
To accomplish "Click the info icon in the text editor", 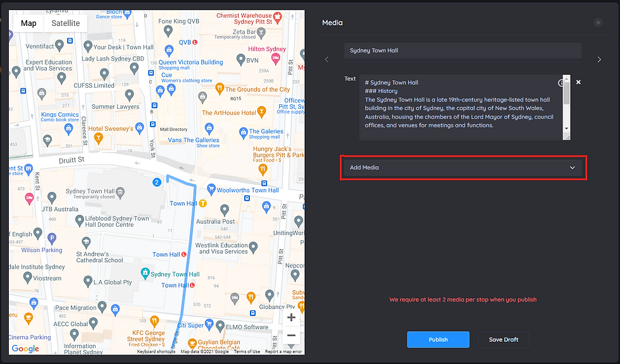I will pos(561,83).
